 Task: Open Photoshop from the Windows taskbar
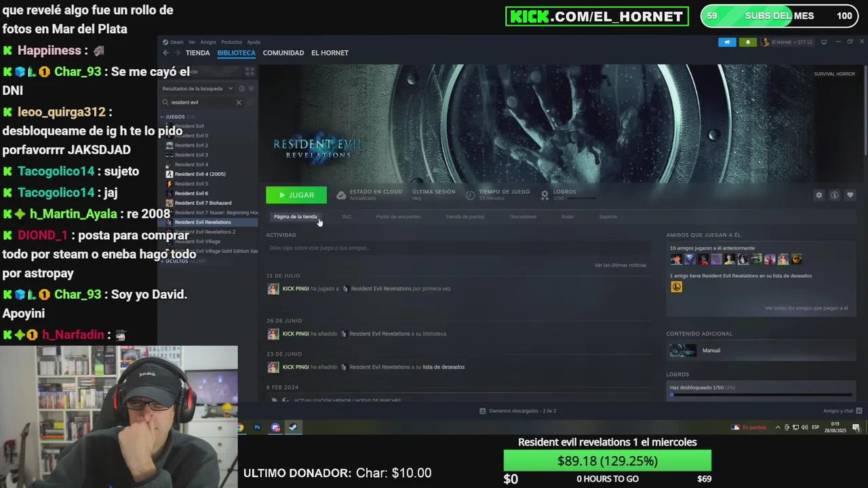click(x=257, y=428)
